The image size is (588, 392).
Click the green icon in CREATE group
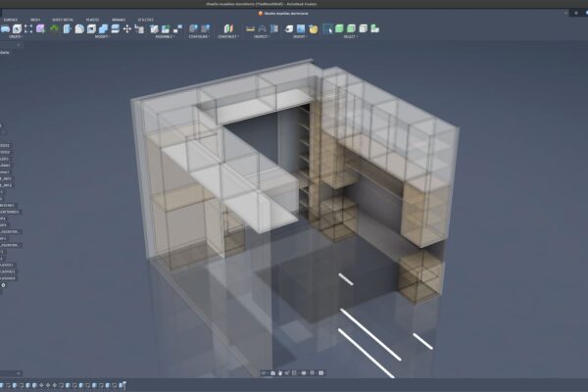click(x=54, y=28)
